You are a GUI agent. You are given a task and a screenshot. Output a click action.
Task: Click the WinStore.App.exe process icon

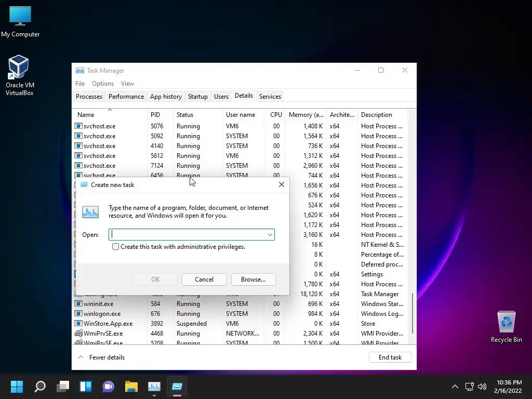pos(78,323)
